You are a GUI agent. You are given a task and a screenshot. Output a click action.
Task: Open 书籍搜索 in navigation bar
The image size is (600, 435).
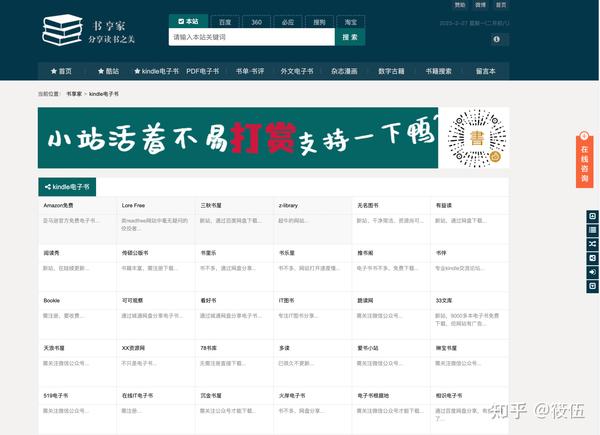[x=439, y=71]
